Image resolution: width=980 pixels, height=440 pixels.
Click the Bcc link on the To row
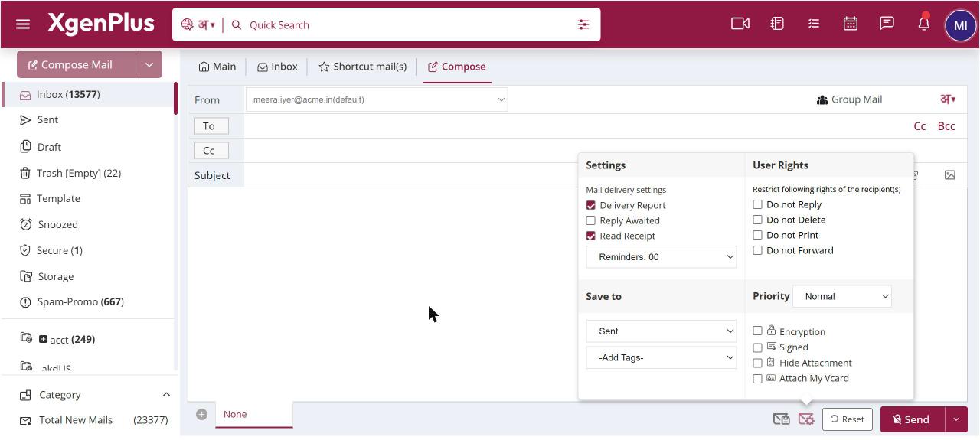click(946, 126)
